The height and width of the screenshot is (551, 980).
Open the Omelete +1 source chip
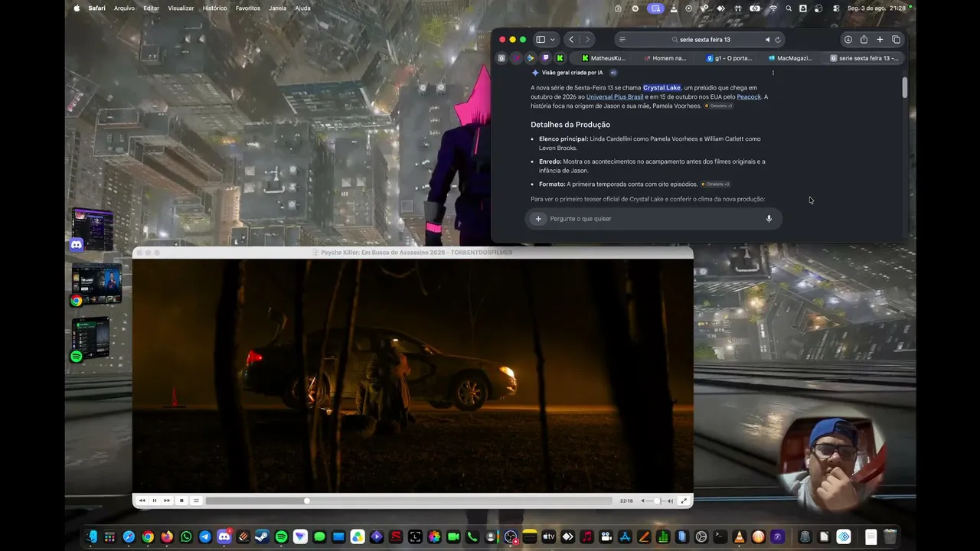(x=718, y=106)
